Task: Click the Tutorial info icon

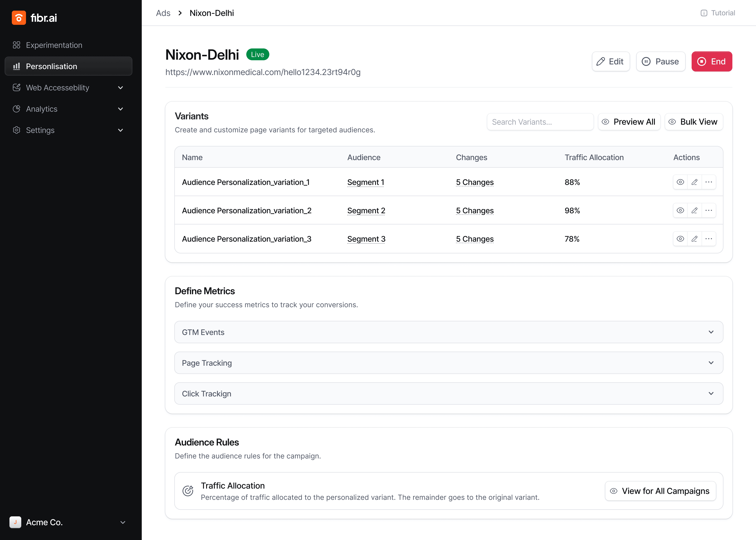Action: tap(704, 13)
